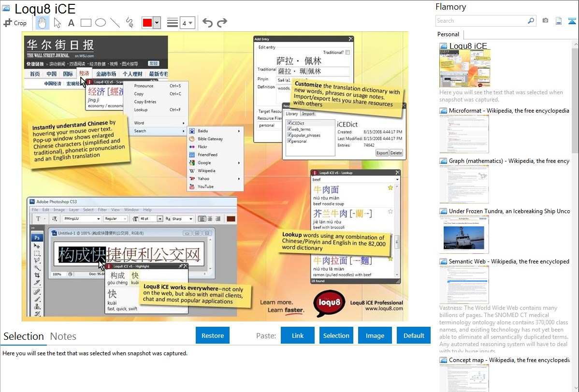Screen dimensions: 579x392
Task: Click the Photoshop Move tool in snapshot
Action: point(37,246)
